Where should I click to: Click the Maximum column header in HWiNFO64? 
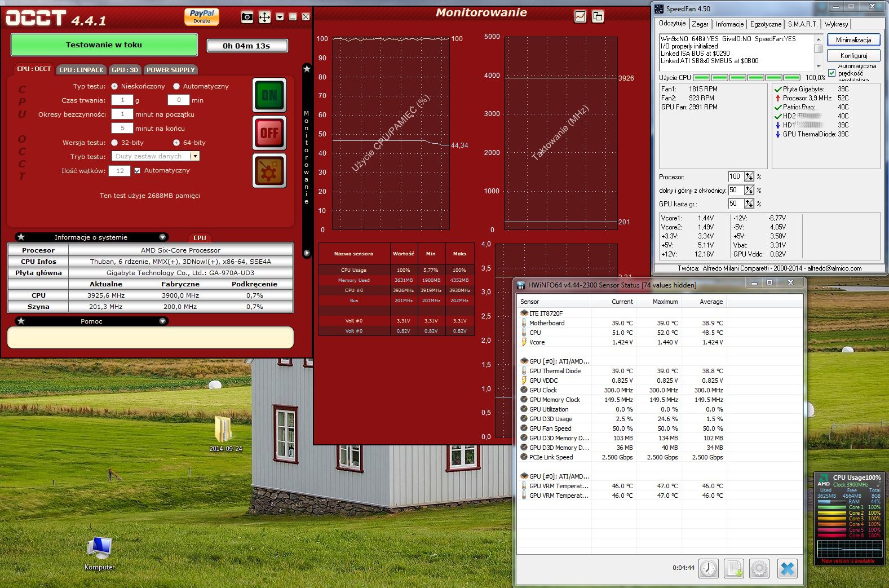[660, 302]
